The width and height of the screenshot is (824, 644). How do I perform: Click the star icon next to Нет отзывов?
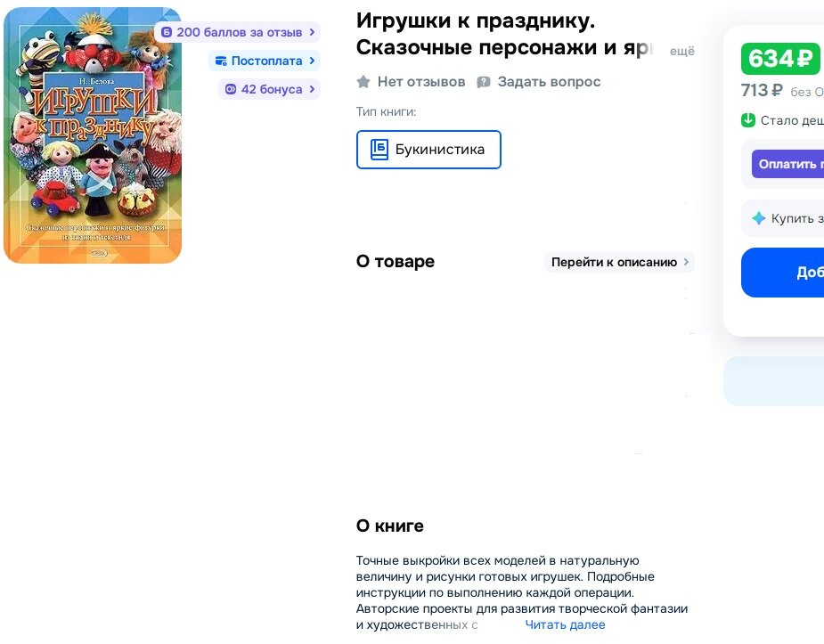coord(363,81)
